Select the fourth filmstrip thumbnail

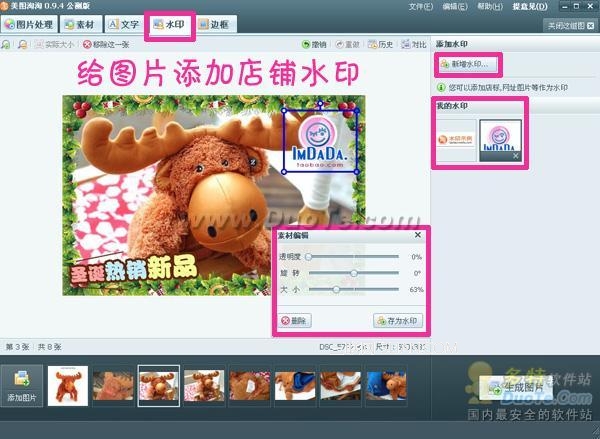pyautogui.click(x=204, y=386)
